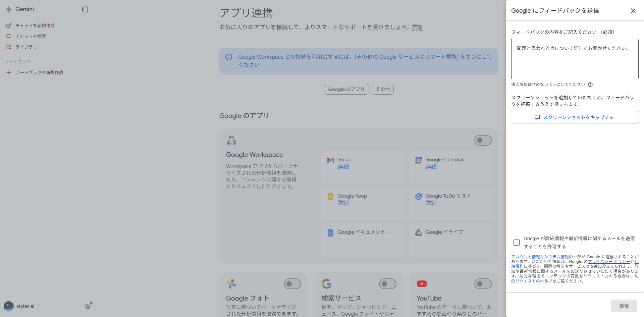Collapse the sidebar with the panel icon
This screenshot has height=317, width=644.
pos(85,9)
